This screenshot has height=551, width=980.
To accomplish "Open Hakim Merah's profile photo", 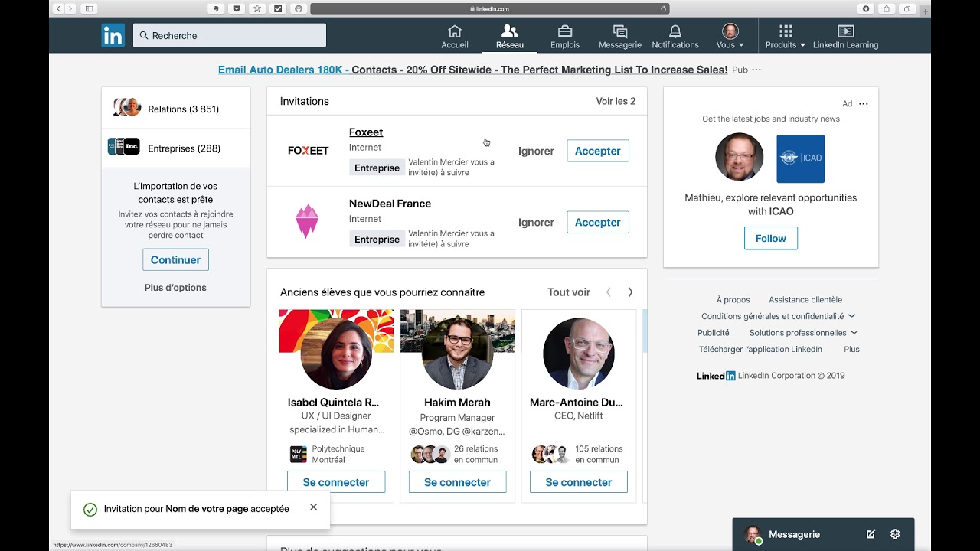I will 457,354.
